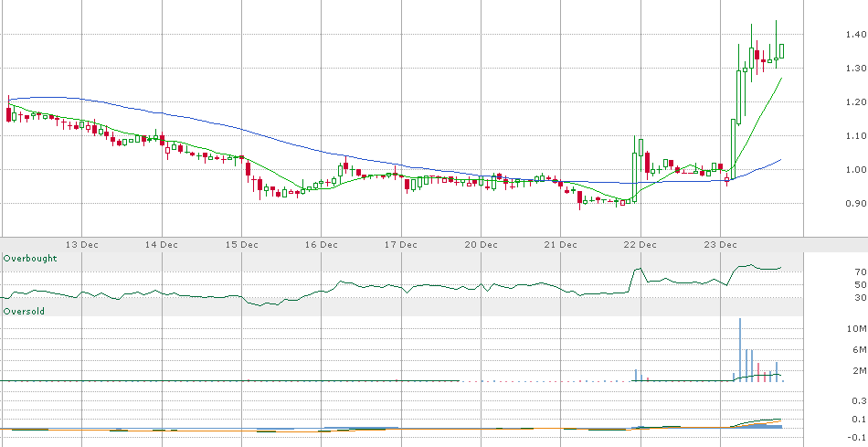Click the 0.3 MACD axis label
The image size is (868, 447).
(860, 400)
